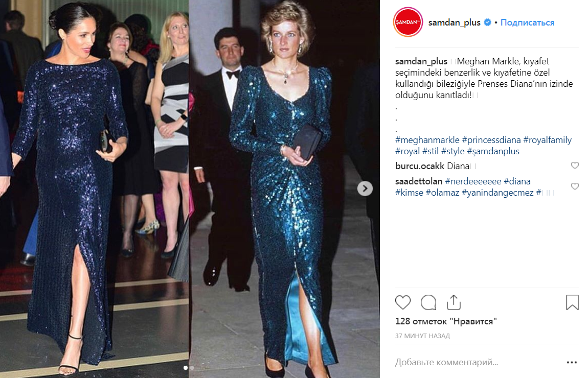Visit saadettolan's profile
Viewport: 588px width, 378px height.
(x=418, y=181)
